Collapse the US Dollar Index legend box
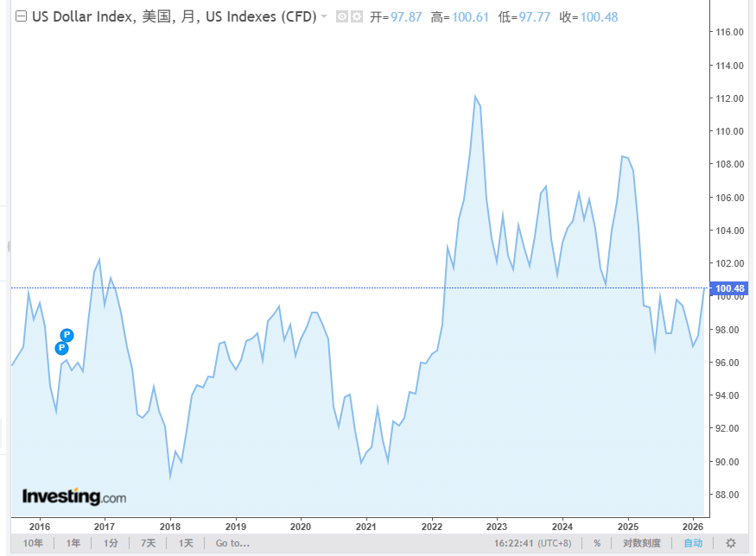The height and width of the screenshot is (556, 756). (22, 16)
